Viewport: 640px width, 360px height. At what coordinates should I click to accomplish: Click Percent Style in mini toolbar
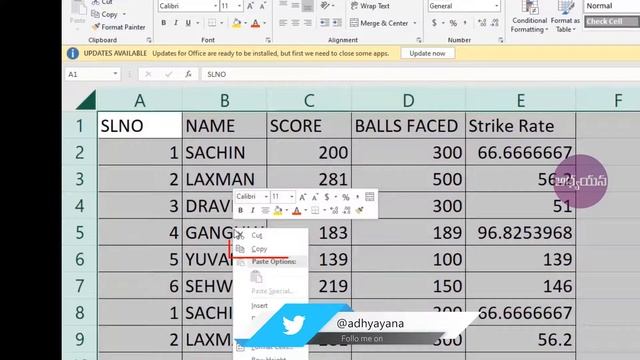(x=346, y=197)
